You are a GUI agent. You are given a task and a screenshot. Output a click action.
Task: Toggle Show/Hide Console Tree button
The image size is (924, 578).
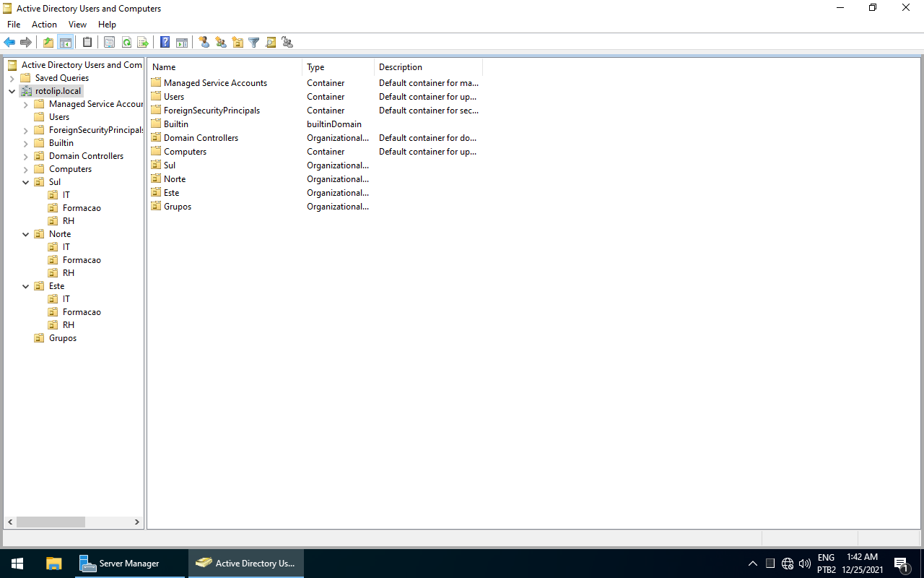click(65, 43)
